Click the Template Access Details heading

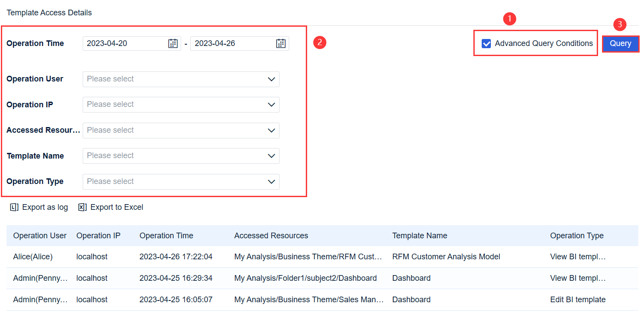pyautogui.click(x=49, y=12)
